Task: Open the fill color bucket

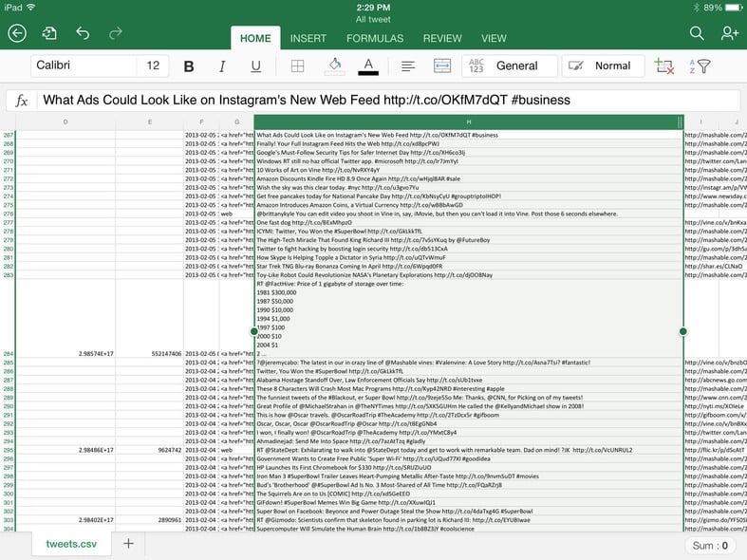Action: (x=335, y=65)
